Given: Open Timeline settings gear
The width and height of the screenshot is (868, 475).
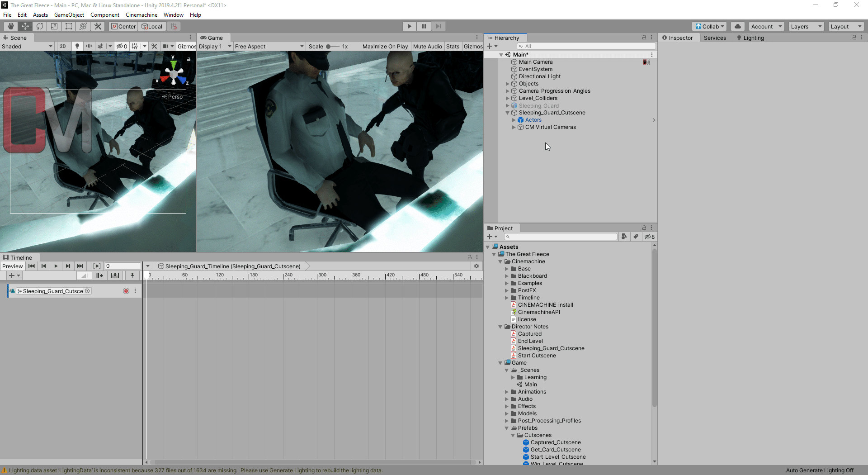Looking at the screenshot, I should point(476,266).
